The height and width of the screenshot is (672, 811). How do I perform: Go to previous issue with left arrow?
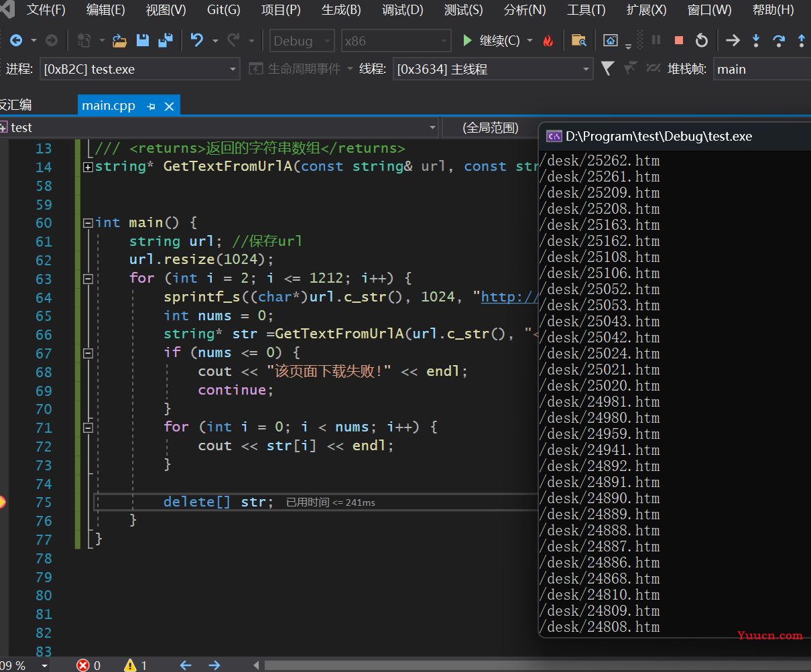[186, 665]
